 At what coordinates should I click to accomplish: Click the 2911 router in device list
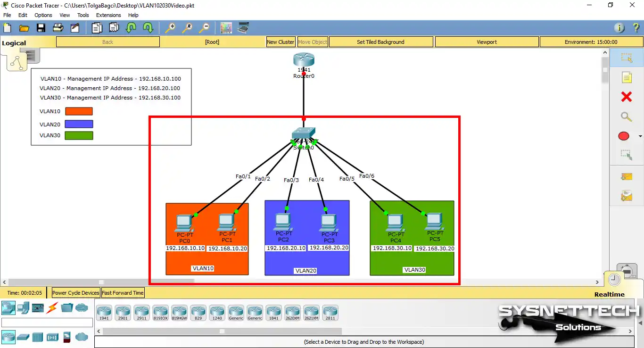(141, 312)
